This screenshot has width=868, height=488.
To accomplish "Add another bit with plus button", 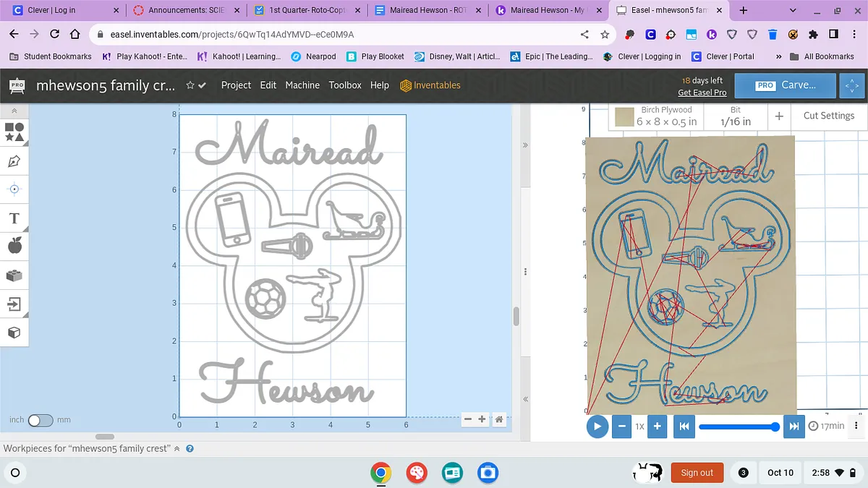I will click(x=779, y=116).
